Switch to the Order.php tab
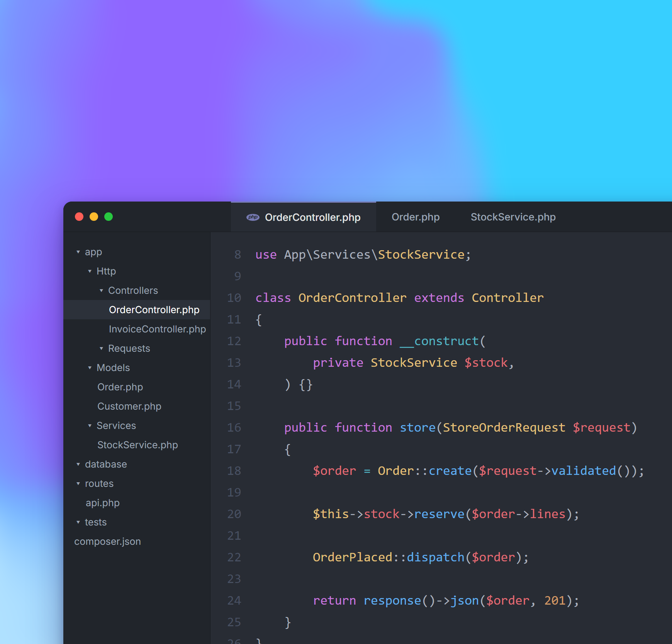 point(416,217)
